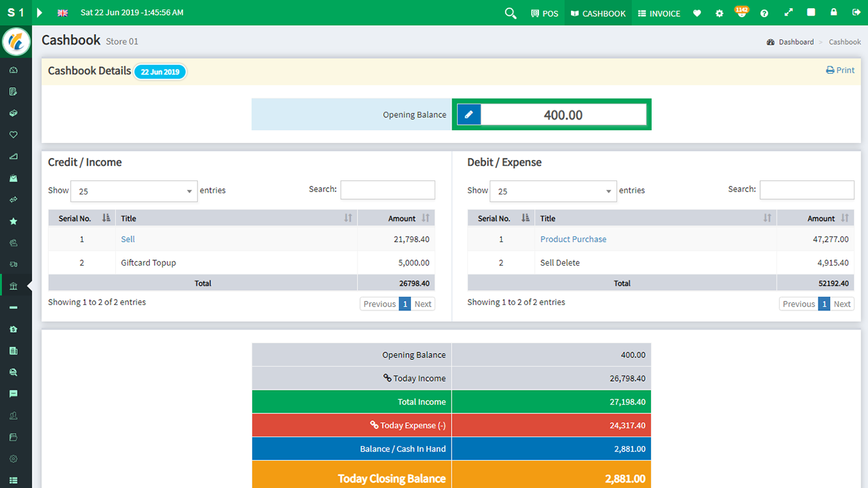Edit the Opening Balance with the pencil icon
The image size is (868, 488).
(x=469, y=114)
